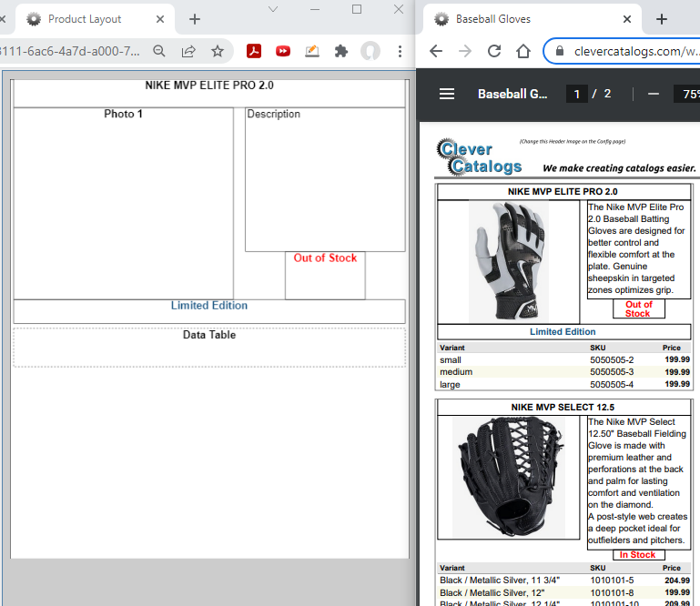The image size is (700, 606).
Task: Click the Product Layout address bar URL
Action: (69, 51)
